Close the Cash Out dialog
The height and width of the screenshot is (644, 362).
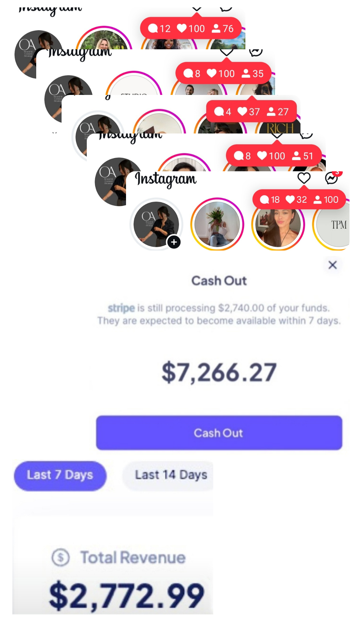click(x=333, y=265)
